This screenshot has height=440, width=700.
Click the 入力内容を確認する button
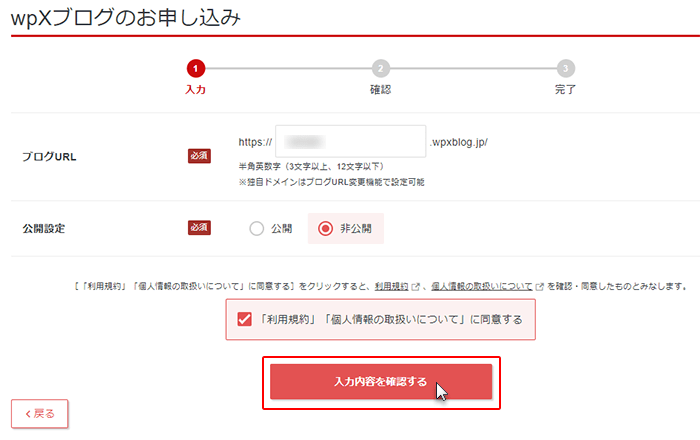pyautogui.click(x=381, y=382)
